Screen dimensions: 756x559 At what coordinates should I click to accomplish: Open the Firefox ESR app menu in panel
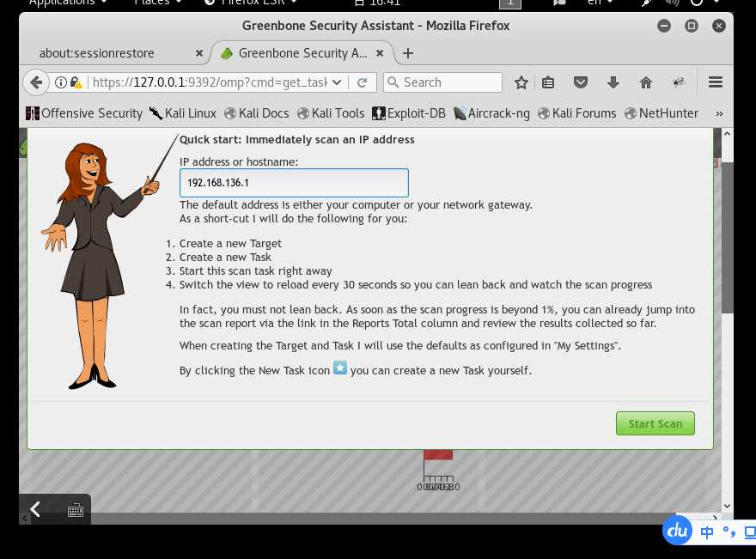click(x=251, y=3)
